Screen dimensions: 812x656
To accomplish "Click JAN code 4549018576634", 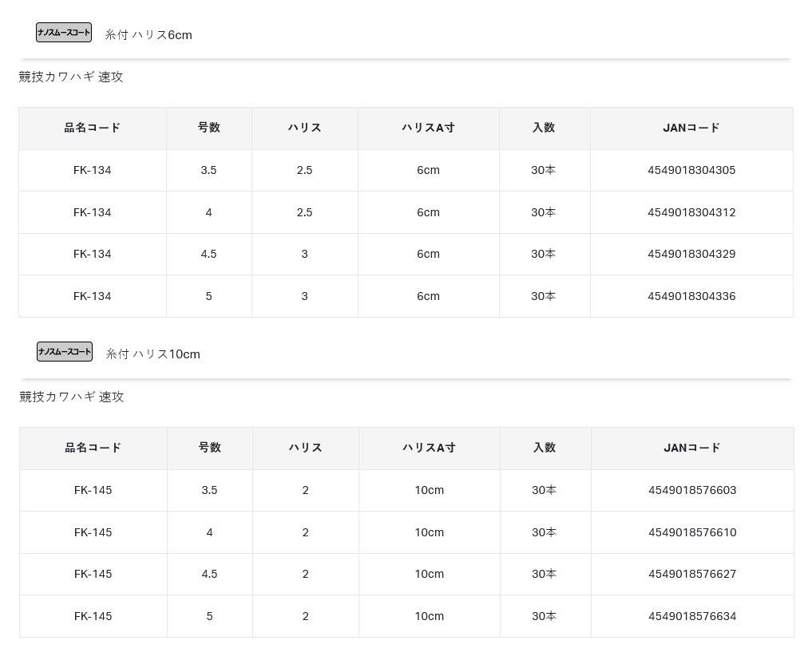I will click(x=692, y=616).
